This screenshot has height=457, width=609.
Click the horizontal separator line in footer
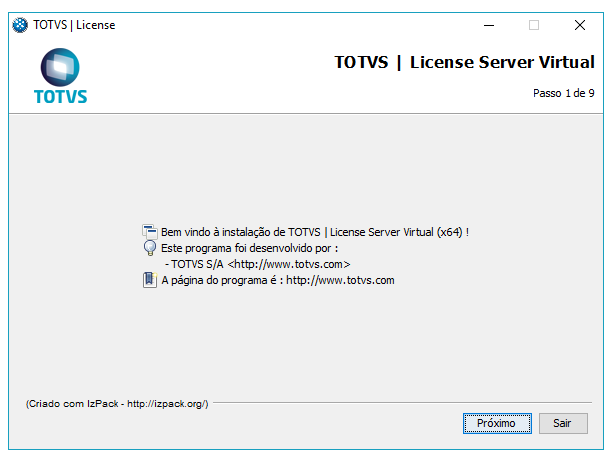400,403
